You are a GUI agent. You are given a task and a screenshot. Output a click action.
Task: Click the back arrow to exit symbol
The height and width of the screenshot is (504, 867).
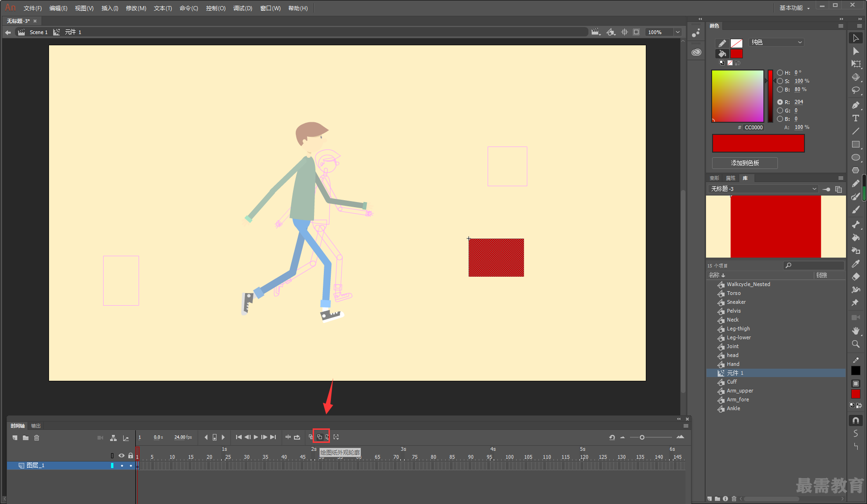point(8,32)
